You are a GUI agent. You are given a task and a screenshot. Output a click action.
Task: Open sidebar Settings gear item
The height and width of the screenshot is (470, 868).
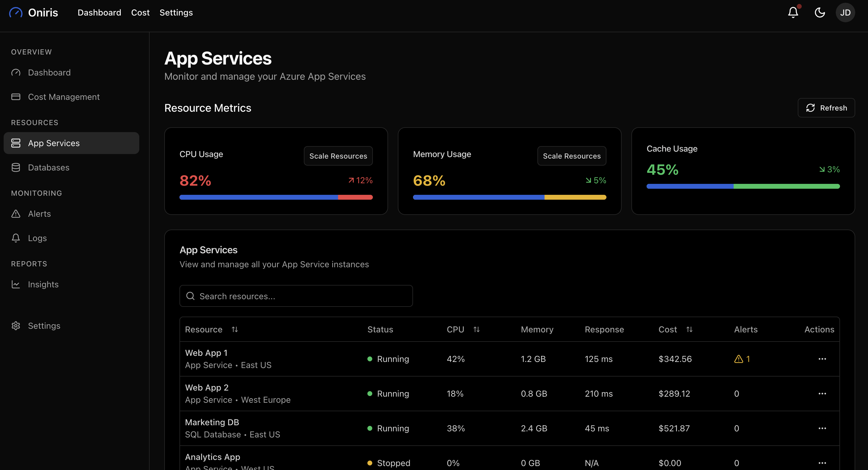tap(44, 326)
